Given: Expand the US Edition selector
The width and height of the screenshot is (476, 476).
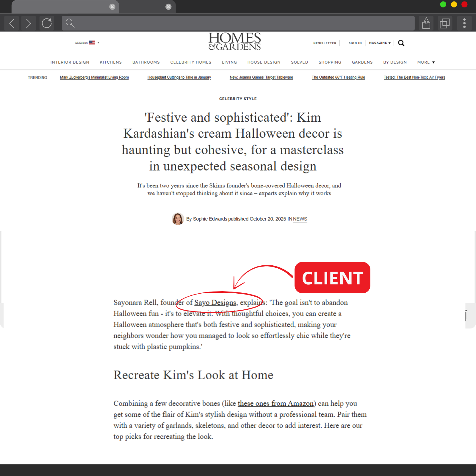Looking at the screenshot, I should click(87, 43).
